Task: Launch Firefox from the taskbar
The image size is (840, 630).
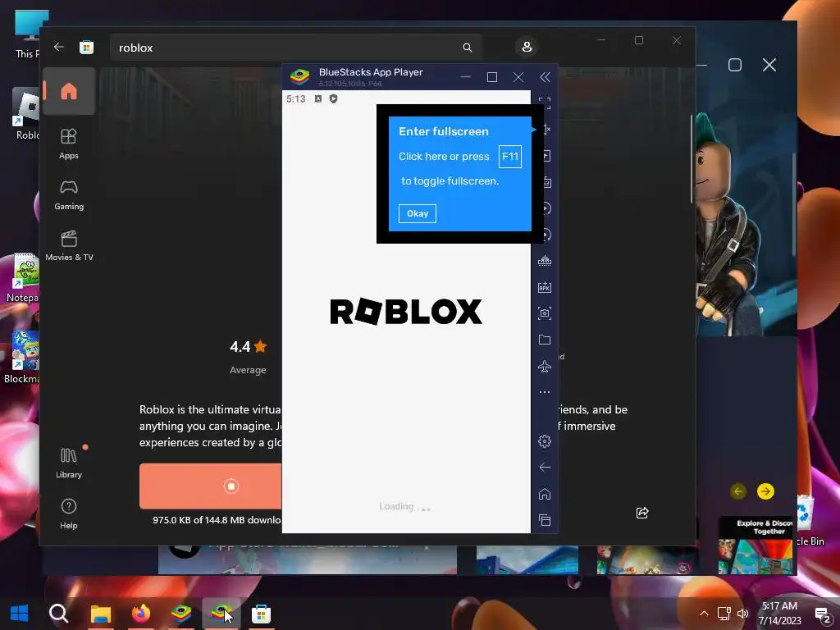Action: 141,614
